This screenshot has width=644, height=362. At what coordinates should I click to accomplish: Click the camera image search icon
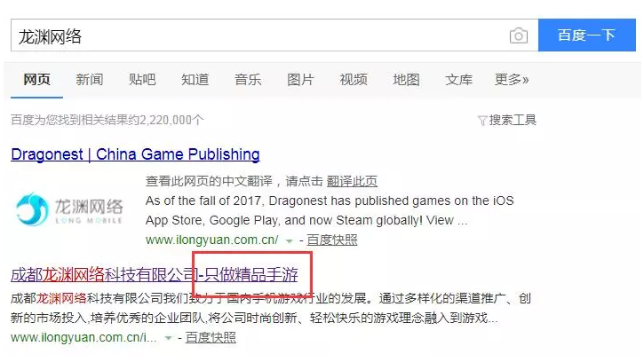coord(519,35)
